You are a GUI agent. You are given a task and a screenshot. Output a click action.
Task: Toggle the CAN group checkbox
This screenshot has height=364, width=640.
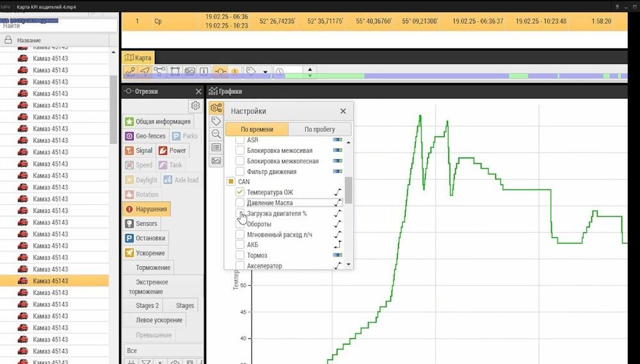point(231,182)
